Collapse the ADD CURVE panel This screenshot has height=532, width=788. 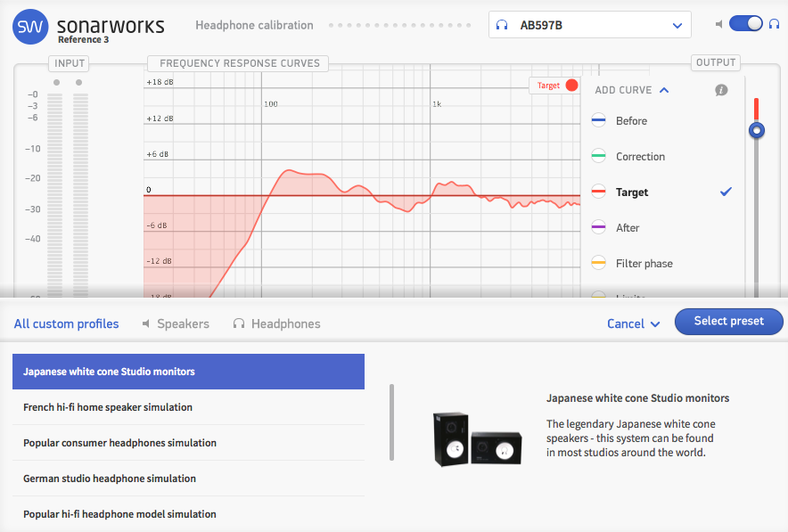(661, 90)
